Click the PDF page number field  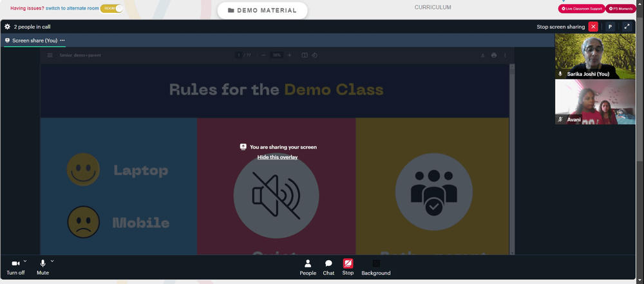238,55
